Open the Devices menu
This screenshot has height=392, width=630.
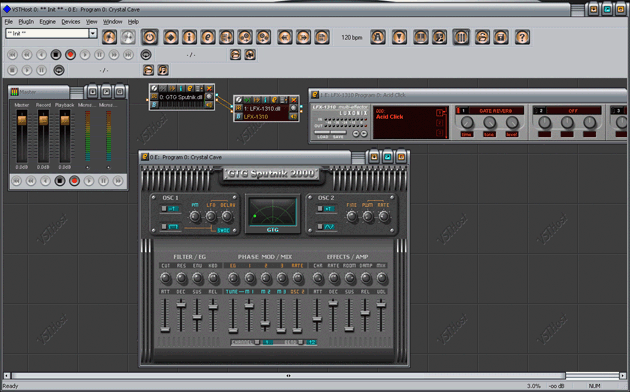[x=71, y=22]
